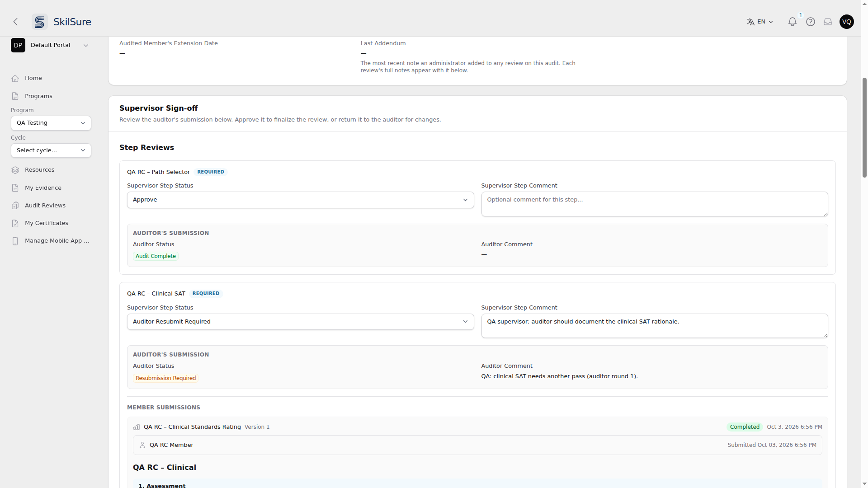The image size is (868, 488).
Task: Open Path Selector supervisor status dropdown
Action: [x=300, y=200]
